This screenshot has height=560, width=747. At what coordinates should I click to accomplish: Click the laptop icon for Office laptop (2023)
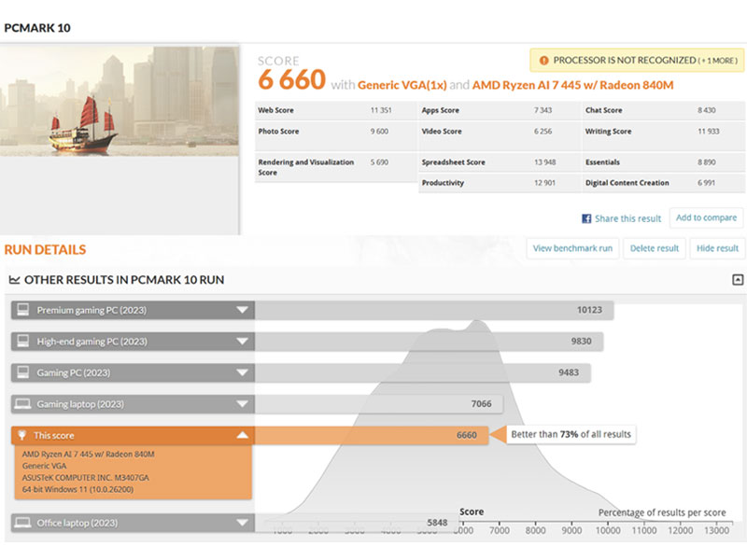(22, 523)
